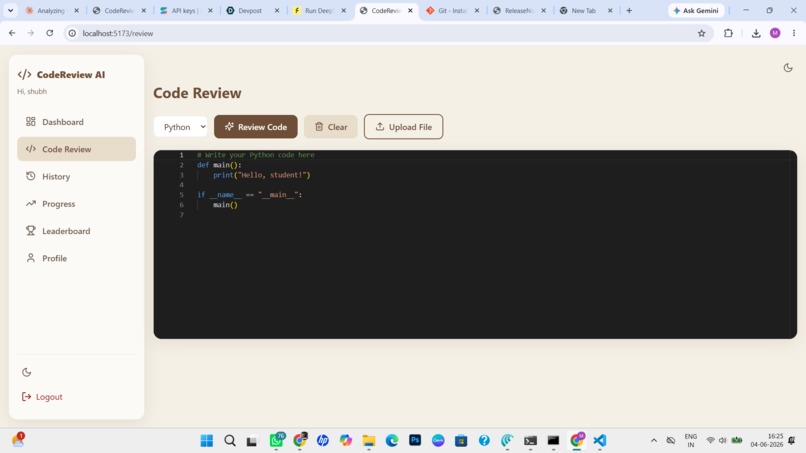The height and width of the screenshot is (453, 806).
Task: Go back with the browser back arrow
Action: (x=12, y=33)
